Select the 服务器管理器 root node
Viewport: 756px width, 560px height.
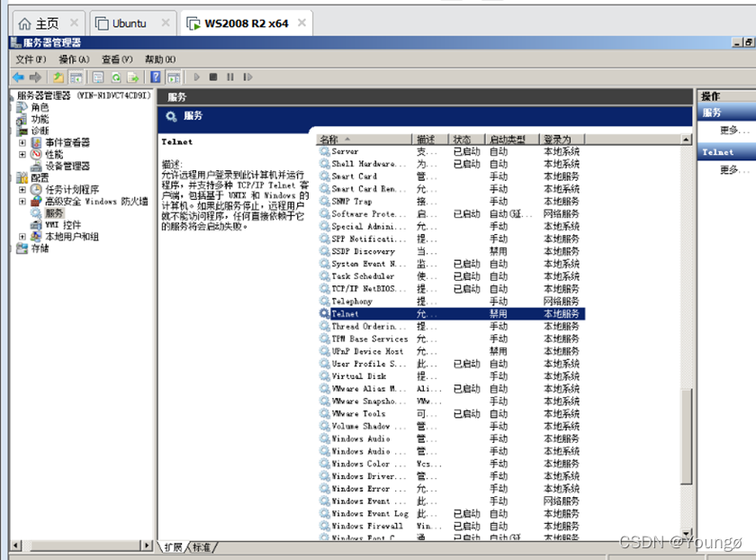84,95
